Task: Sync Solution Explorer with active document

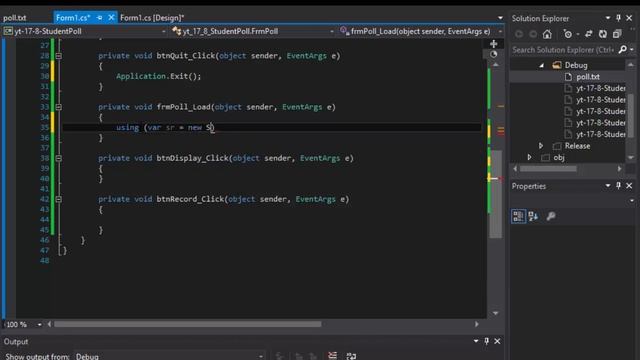Action: 589,34
